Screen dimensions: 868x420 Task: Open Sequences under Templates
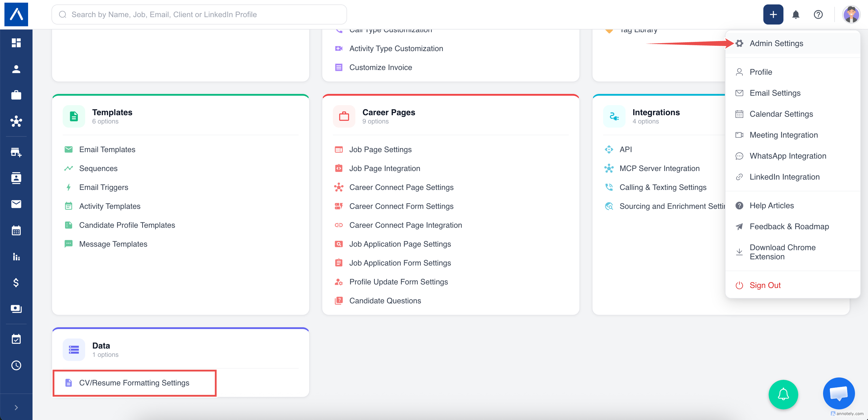pos(98,168)
